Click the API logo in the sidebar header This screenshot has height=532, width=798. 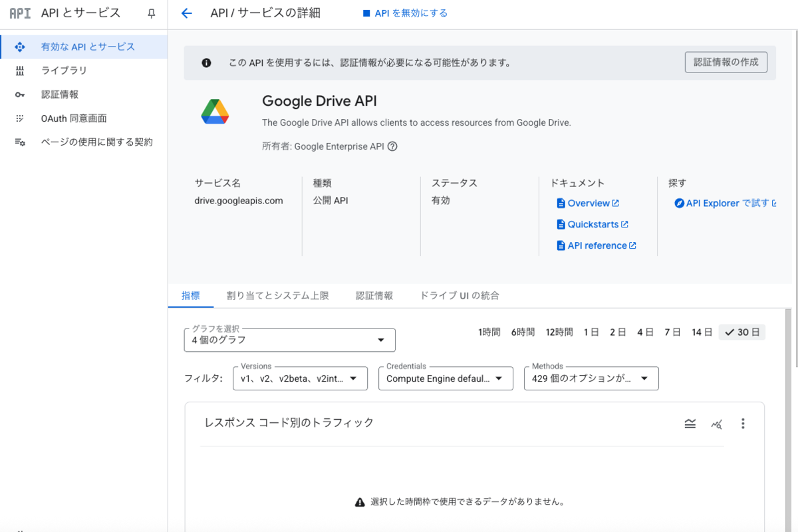click(x=20, y=13)
